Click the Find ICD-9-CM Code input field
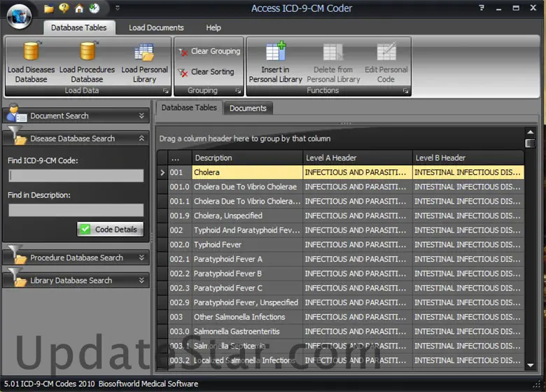Image resolution: width=546 pixels, height=392 pixels. click(76, 176)
